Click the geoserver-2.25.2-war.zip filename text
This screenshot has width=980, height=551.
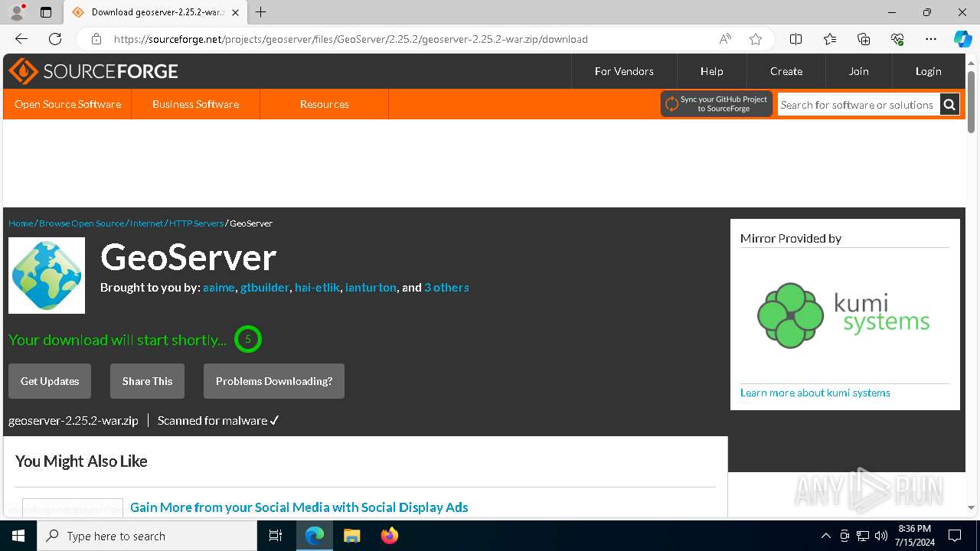(73, 420)
